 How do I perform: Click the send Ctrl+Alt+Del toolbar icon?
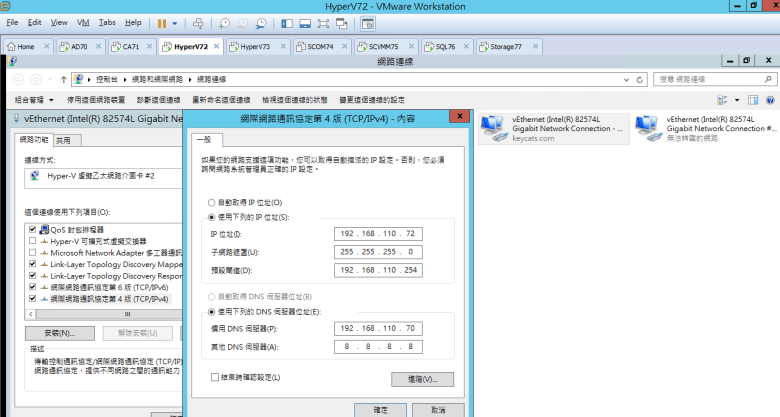pos(197,22)
